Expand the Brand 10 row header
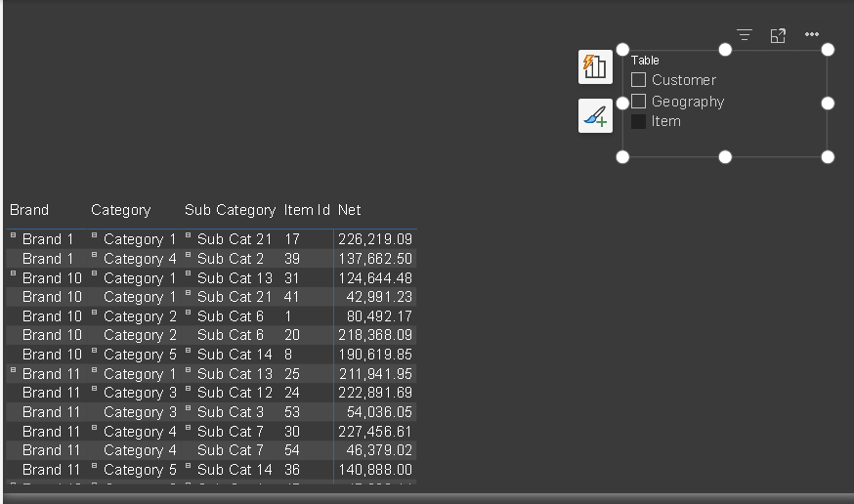 13,273
